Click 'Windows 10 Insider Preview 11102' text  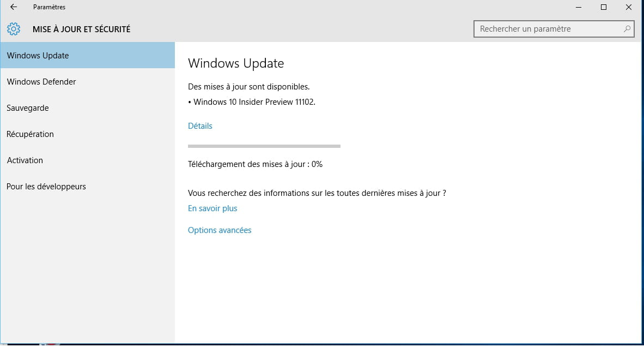click(254, 102)
